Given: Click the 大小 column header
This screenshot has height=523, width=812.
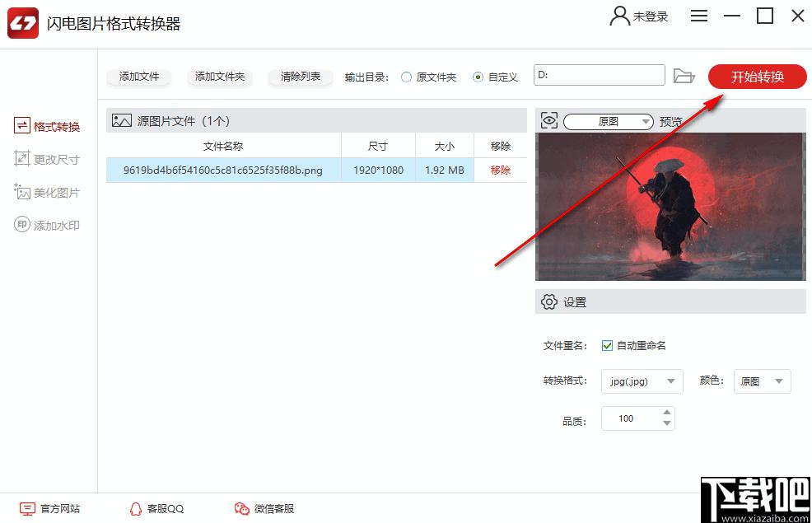Looking at the screenshot, I should pos(445,146).
